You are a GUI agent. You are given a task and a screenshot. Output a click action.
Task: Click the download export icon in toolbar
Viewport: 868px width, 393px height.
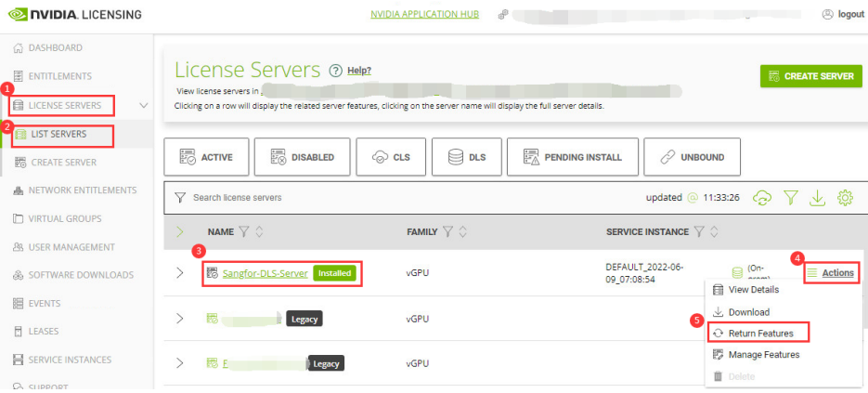[817, 198]
